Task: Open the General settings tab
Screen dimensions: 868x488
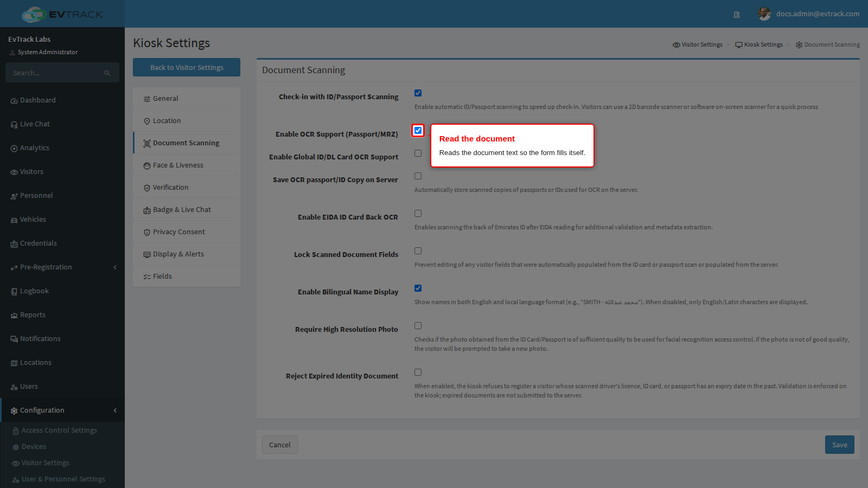Action: click(187, 99)
